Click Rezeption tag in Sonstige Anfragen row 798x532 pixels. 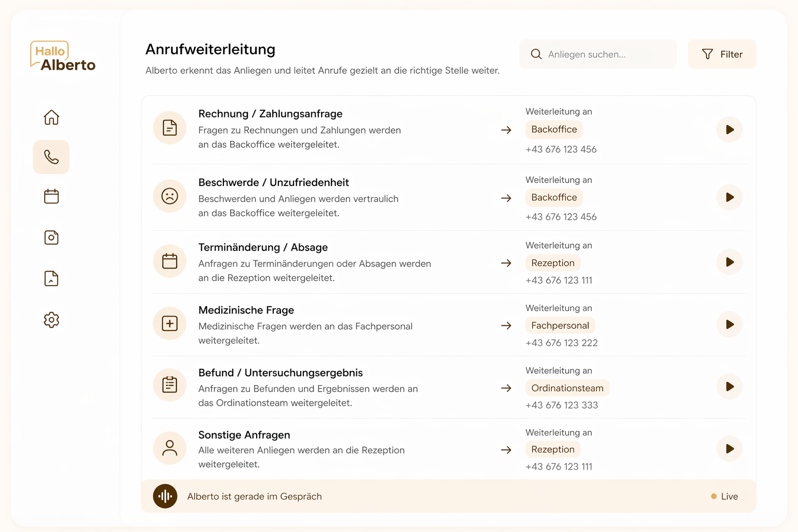click(x=553, y=449)
